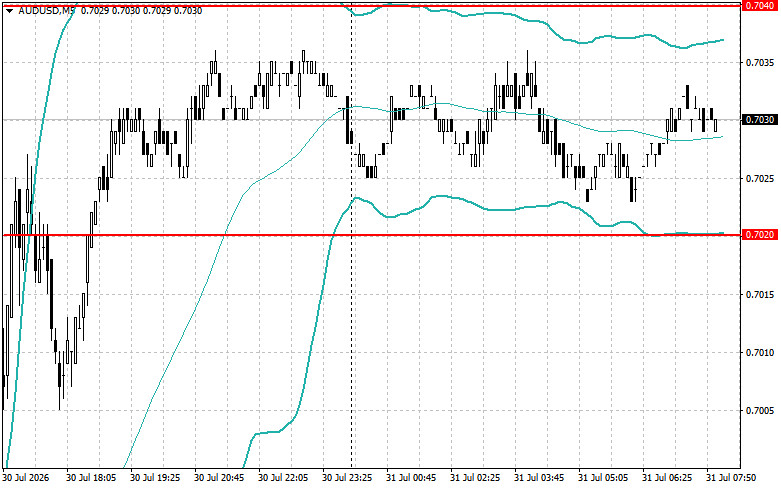This screenshot has width=781, height=489.
Task: Select the red horizontal line at 0.7040
Action: pos(371,5)
